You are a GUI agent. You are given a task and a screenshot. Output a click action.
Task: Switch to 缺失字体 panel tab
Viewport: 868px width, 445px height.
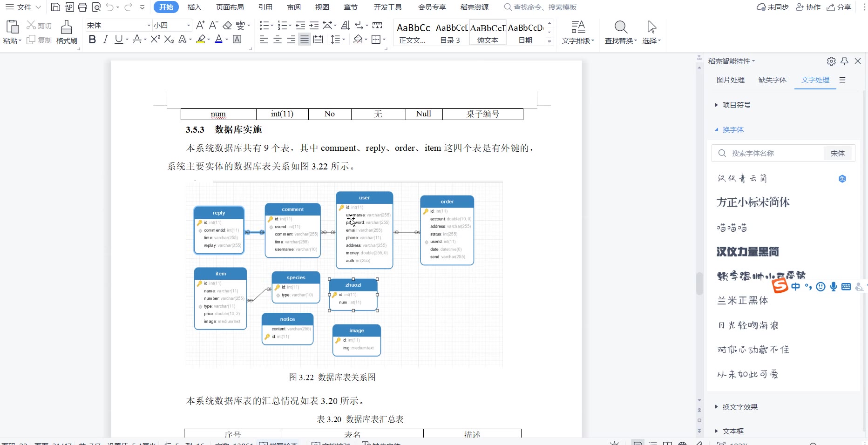pyautogui.click(x=773, y=80)
